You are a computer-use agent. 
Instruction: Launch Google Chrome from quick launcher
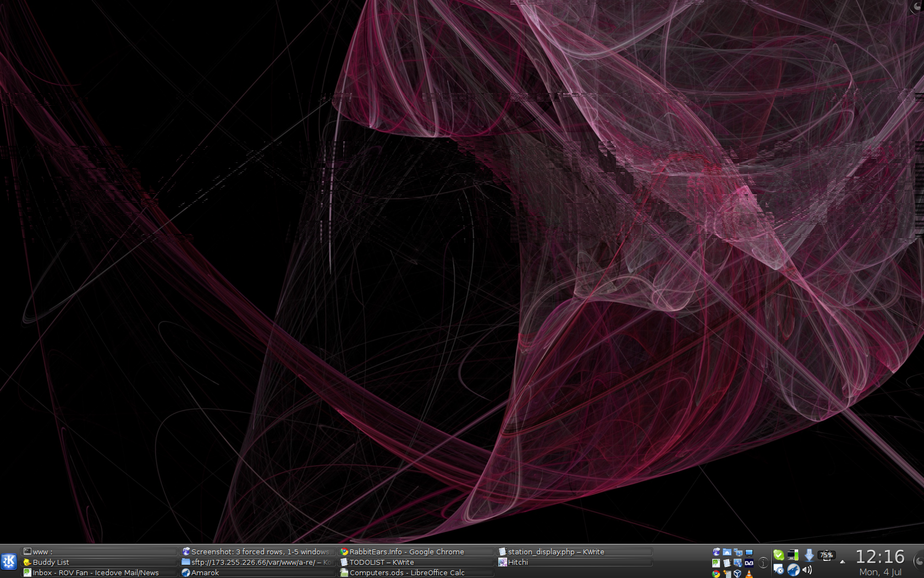(x=716, y=574)
